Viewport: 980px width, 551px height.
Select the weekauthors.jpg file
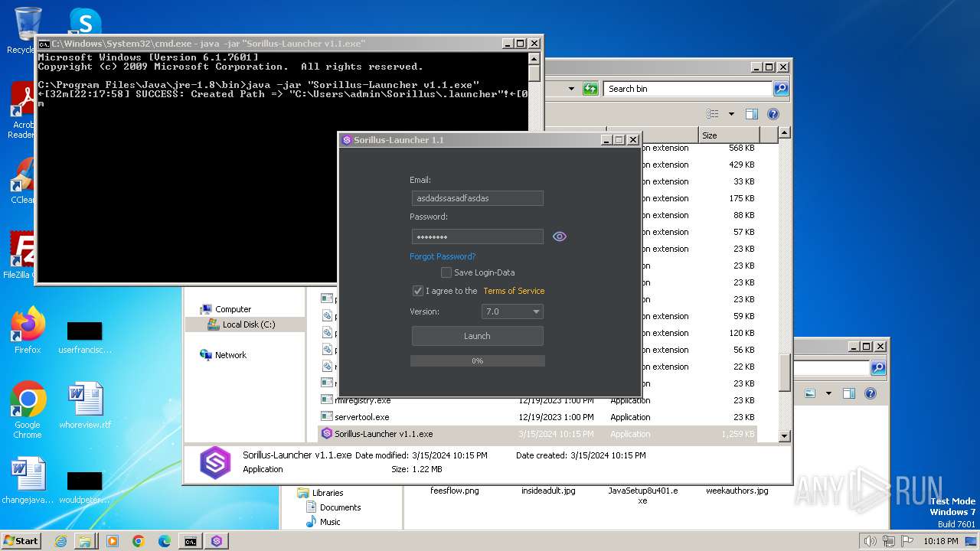pyautogui.click(x=737, y=491)
